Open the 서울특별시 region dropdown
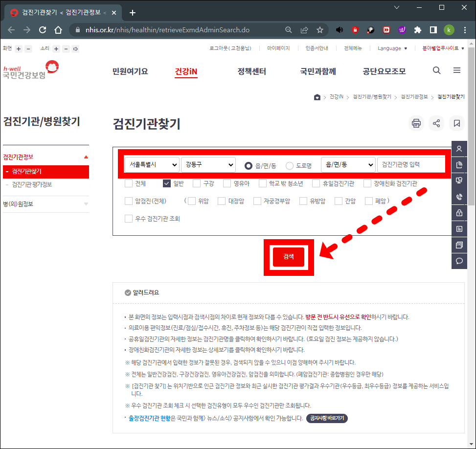 click(x=152, y=165)
